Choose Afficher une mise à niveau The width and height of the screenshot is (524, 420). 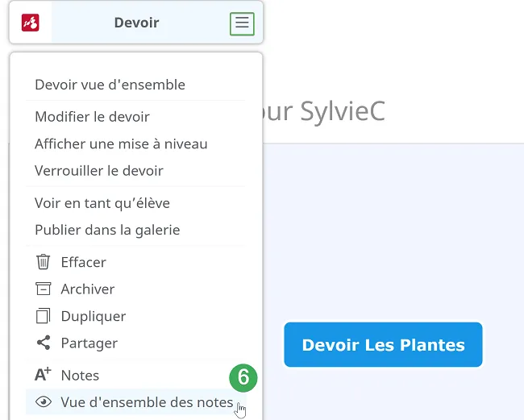point(121,143)
